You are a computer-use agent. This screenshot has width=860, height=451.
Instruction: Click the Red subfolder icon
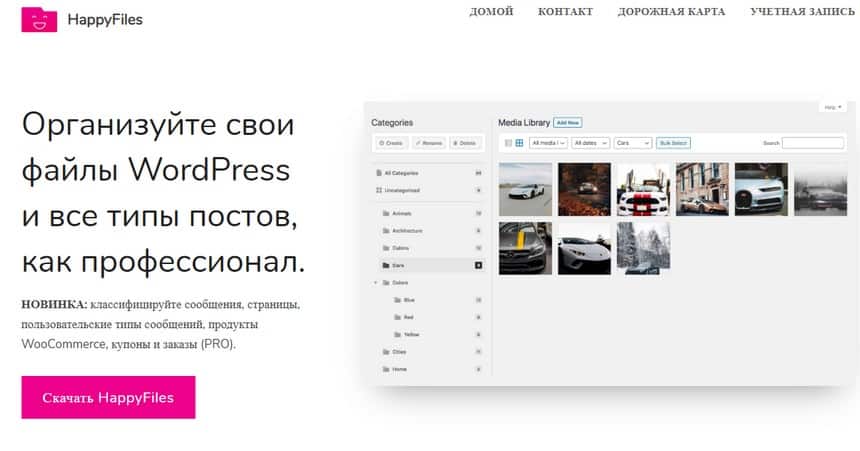coord(398,317)
